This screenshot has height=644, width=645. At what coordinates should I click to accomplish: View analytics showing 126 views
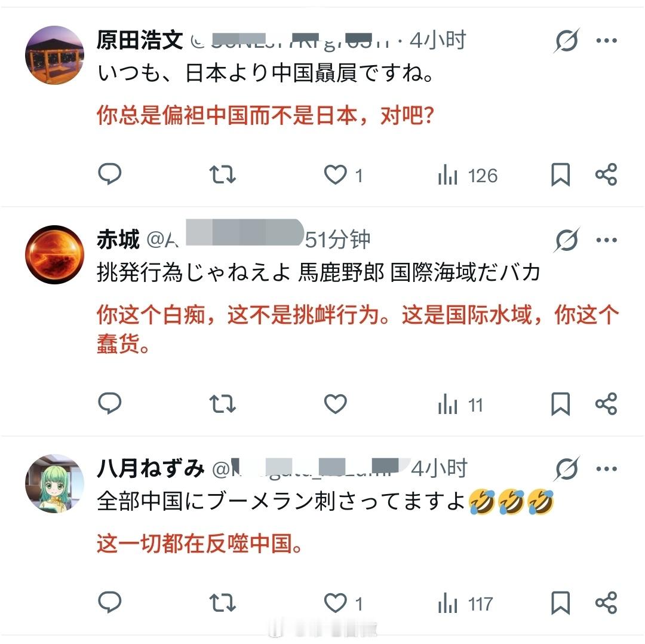tap(468, 175)
